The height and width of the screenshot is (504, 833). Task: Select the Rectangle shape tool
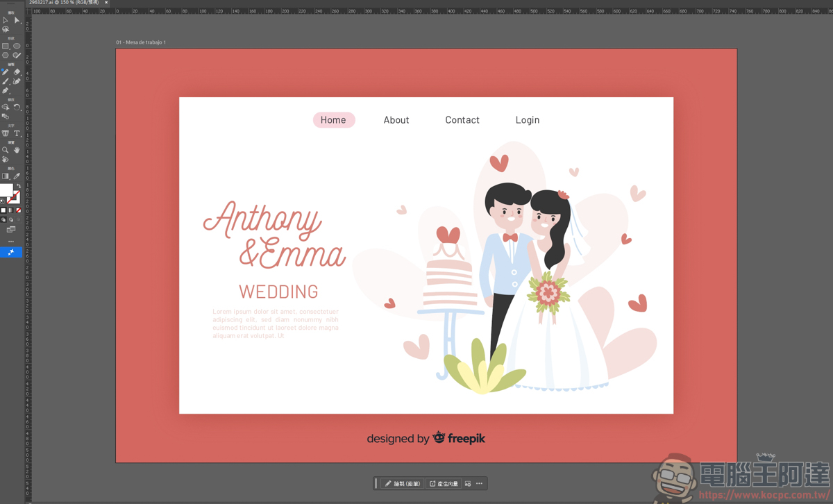pos(6,47)
